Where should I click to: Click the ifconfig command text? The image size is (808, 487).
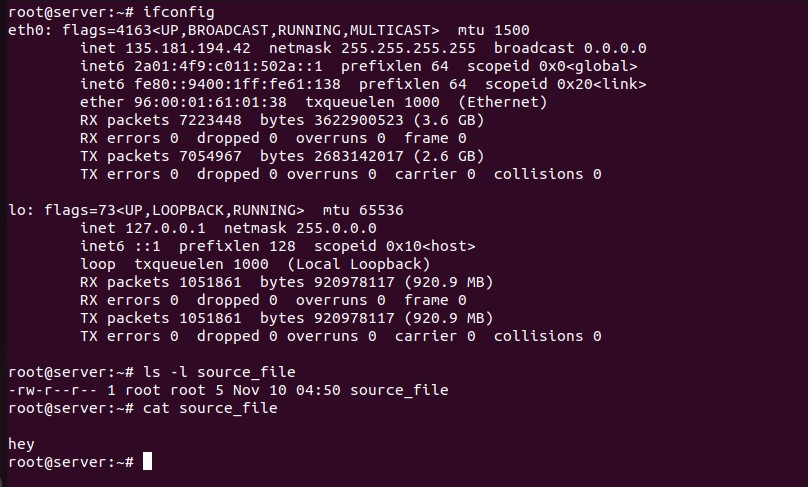point(179,12)
